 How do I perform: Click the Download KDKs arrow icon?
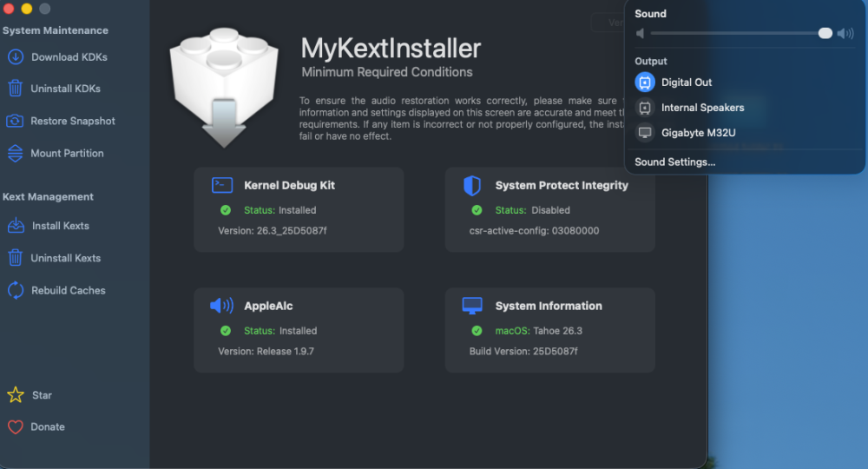point(16,57)
